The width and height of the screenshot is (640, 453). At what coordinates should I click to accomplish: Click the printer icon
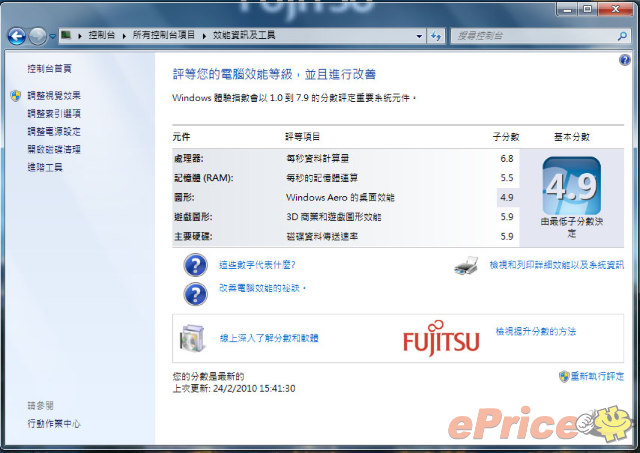(x=466, y=266)
